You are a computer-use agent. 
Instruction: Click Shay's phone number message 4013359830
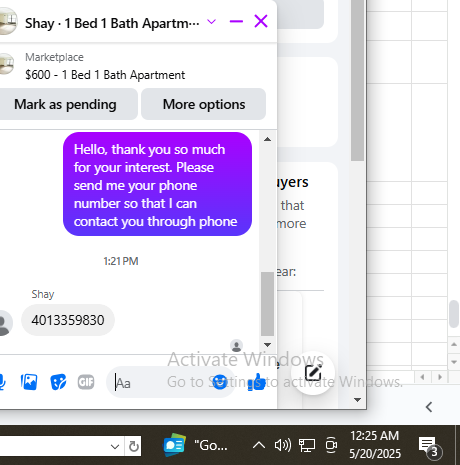pyautogui.click(x=68, y=320)
